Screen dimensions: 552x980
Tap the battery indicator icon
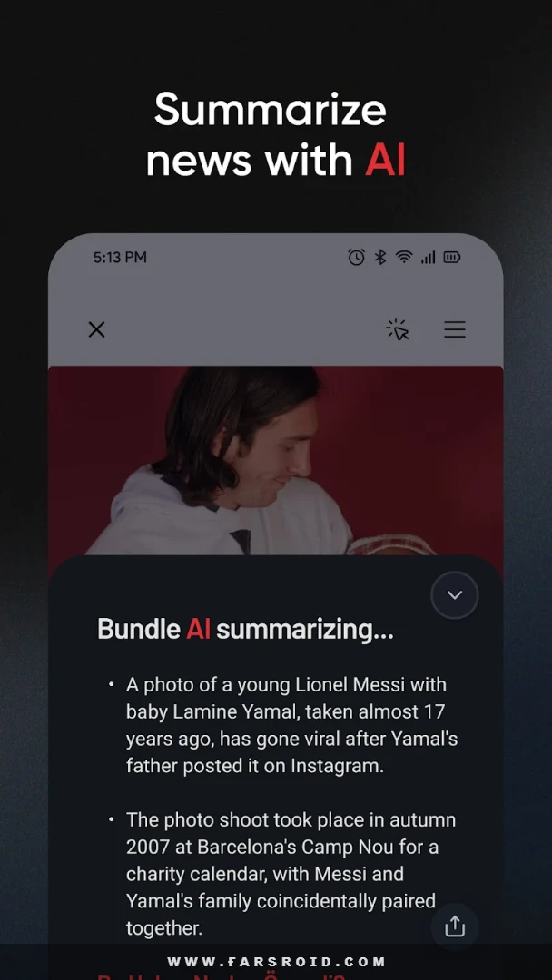pyautogui.click(x=452, y=257)
